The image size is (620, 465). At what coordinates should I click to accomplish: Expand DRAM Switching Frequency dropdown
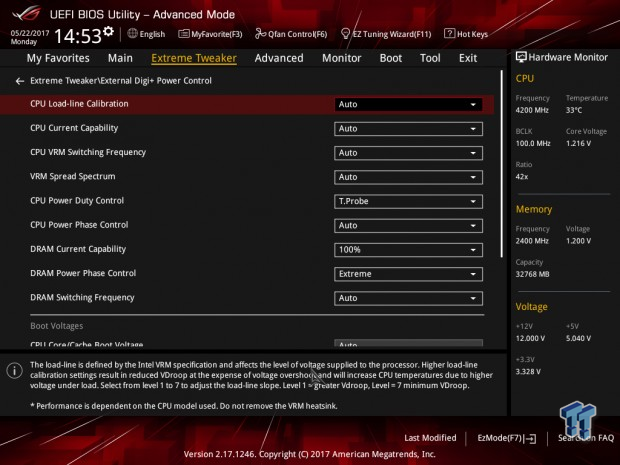pyautogui.click(x=408, y=298)
